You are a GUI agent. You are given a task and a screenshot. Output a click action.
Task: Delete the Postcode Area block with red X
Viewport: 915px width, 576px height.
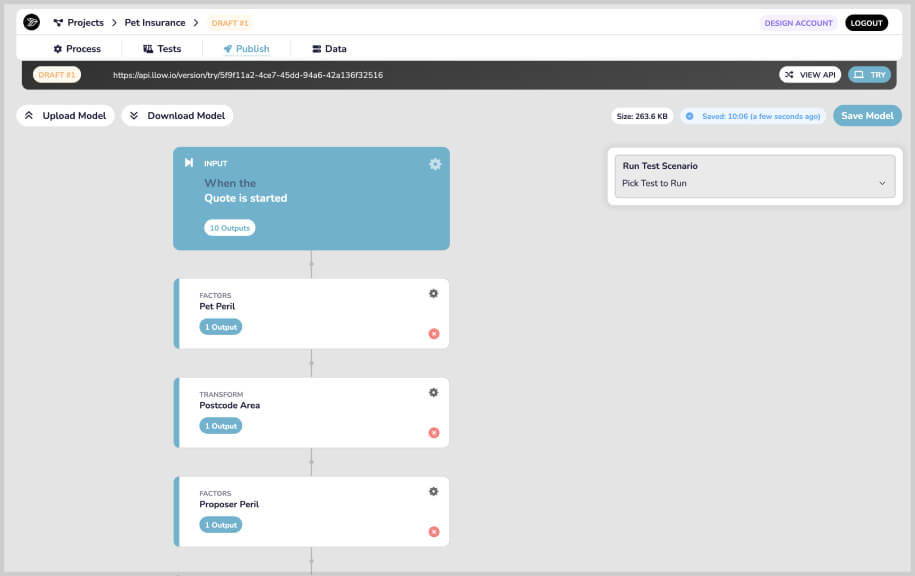pos(434,433)
